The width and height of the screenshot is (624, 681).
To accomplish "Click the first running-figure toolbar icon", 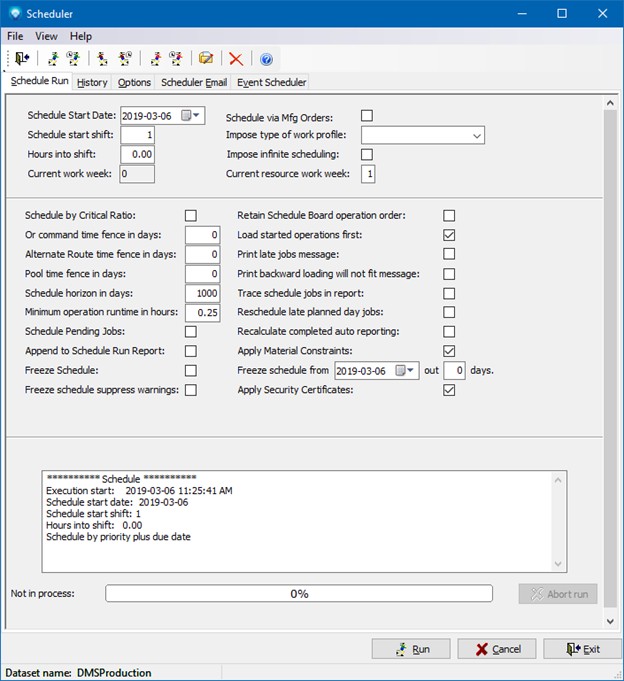I will 52,59.
